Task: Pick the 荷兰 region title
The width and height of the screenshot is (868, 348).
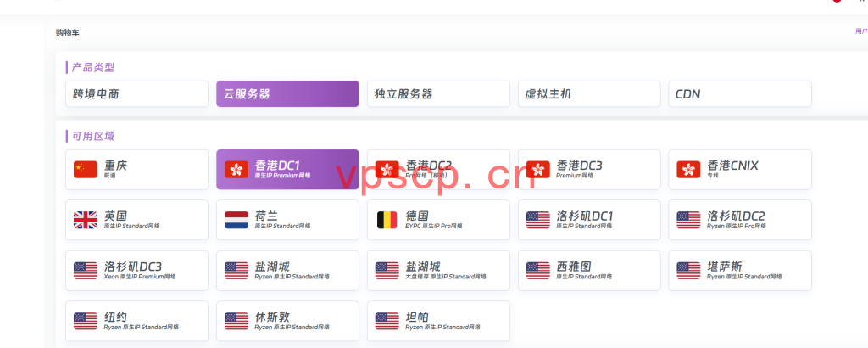Action: coord(266,216)
